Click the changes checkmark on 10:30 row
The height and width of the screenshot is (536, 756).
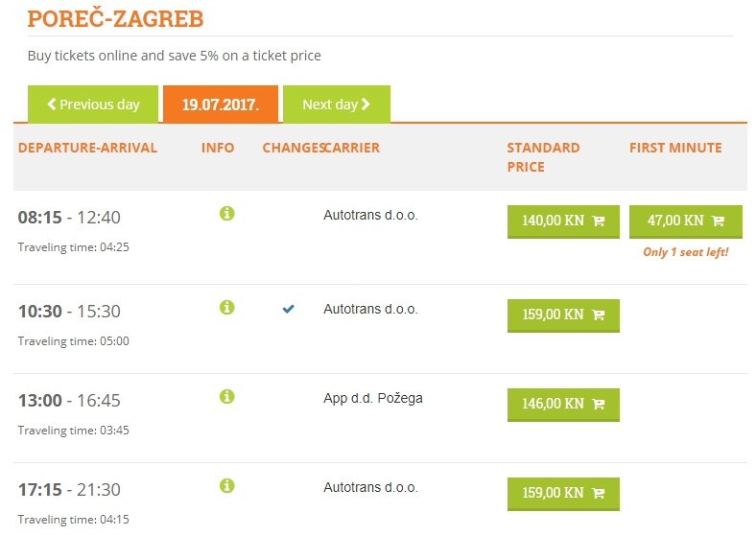288,309
